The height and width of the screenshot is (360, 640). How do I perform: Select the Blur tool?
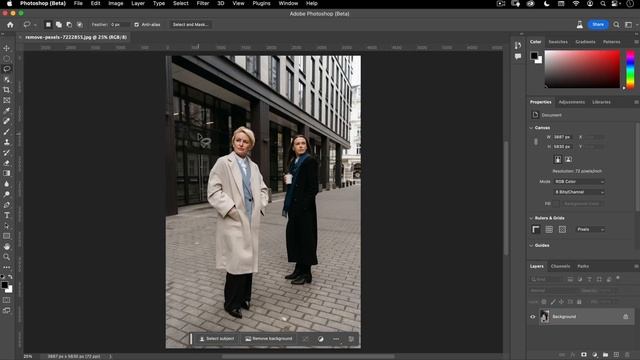point(7,184)
